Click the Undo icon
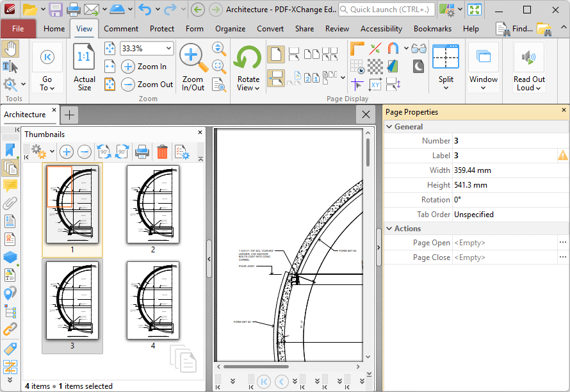Screen dimensions: 570x392 (145, 10)
